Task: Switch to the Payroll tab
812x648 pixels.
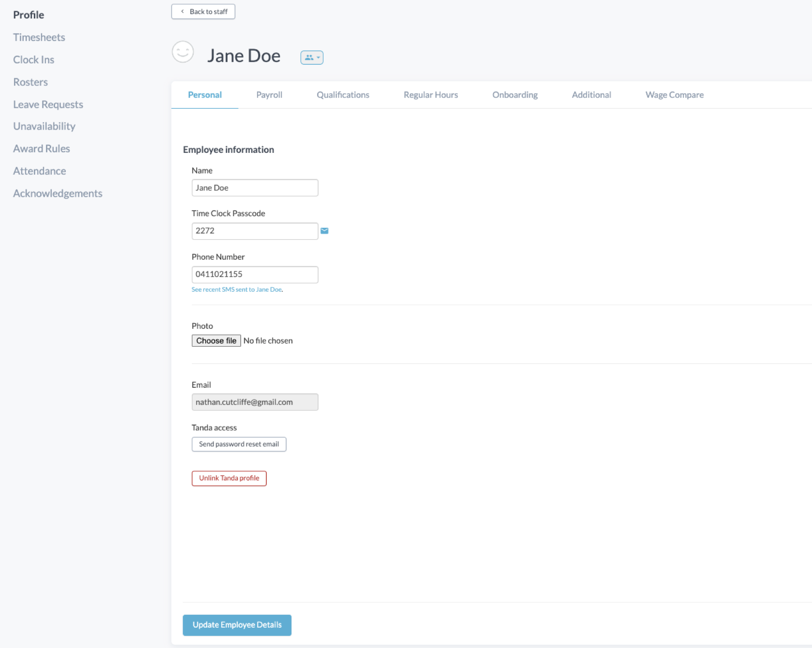Action: [269, 95]
